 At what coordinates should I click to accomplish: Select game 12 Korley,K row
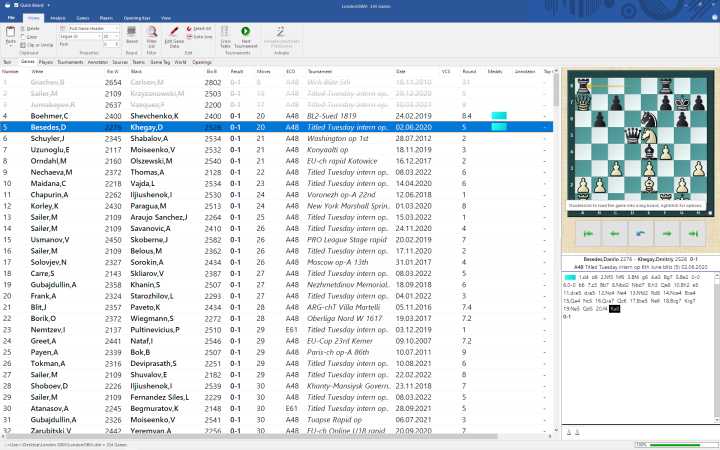[x=276, y=206]
